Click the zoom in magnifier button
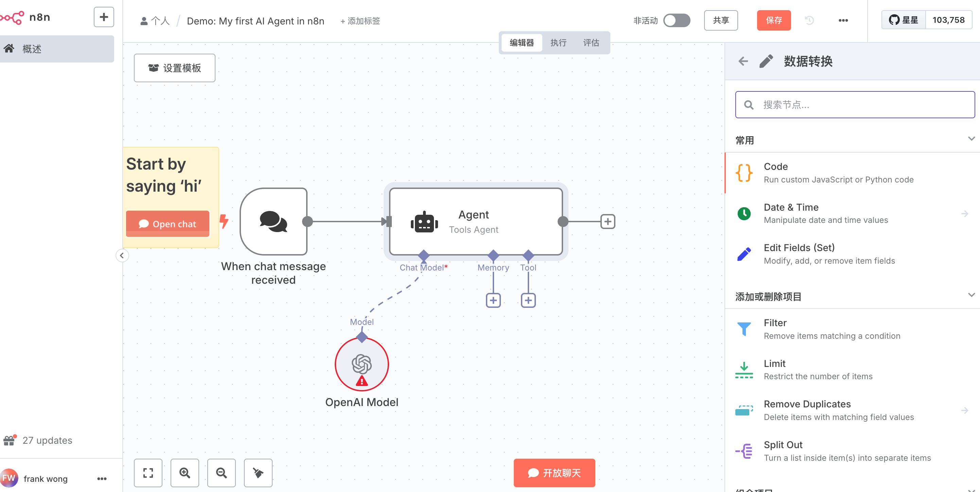The height and width of the screenshot is (492, 980). coord(185,473)
